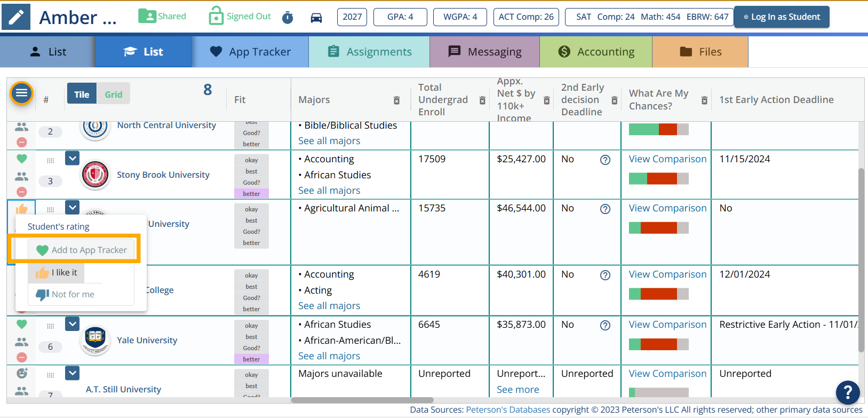Switch to Grid view
The image size is (868, 418).
click(x=113, y=94)
